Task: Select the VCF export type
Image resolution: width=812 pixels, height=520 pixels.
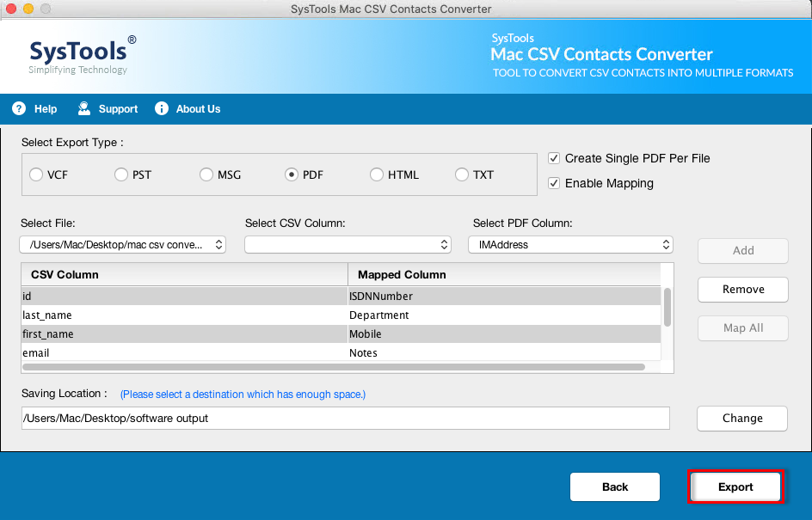Action: (36, 174)
